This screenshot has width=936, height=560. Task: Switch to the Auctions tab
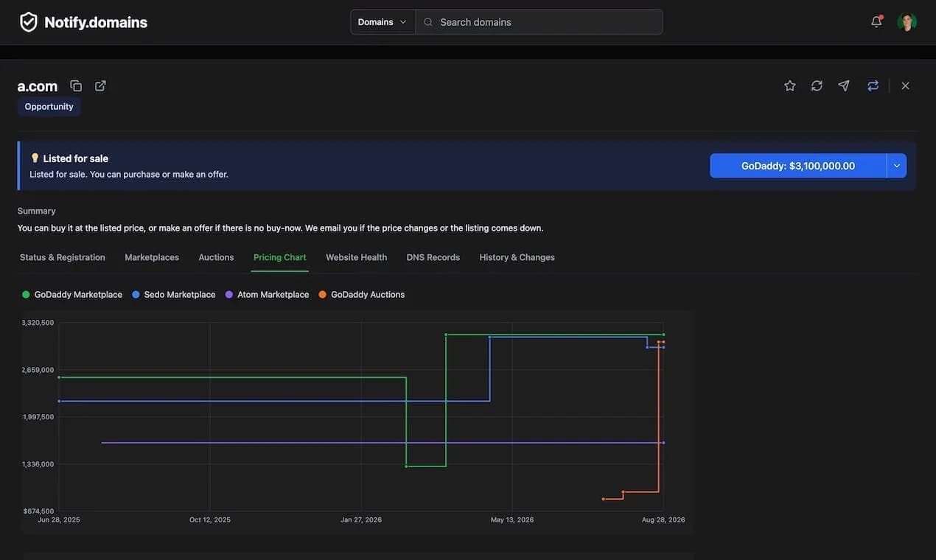(216, 257)
